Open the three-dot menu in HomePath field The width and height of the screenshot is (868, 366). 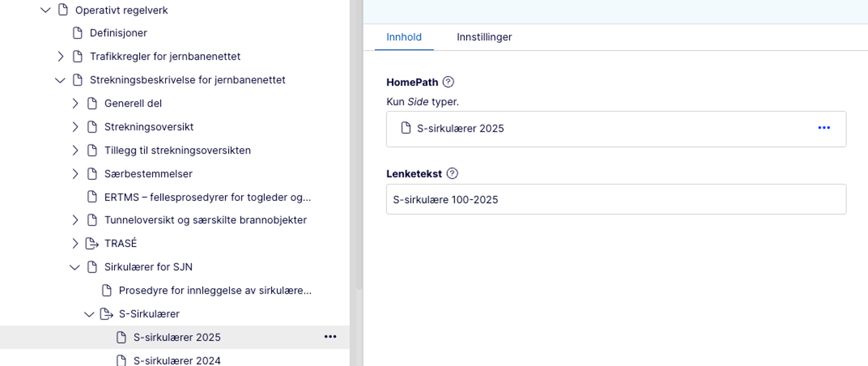coord(824,128)
